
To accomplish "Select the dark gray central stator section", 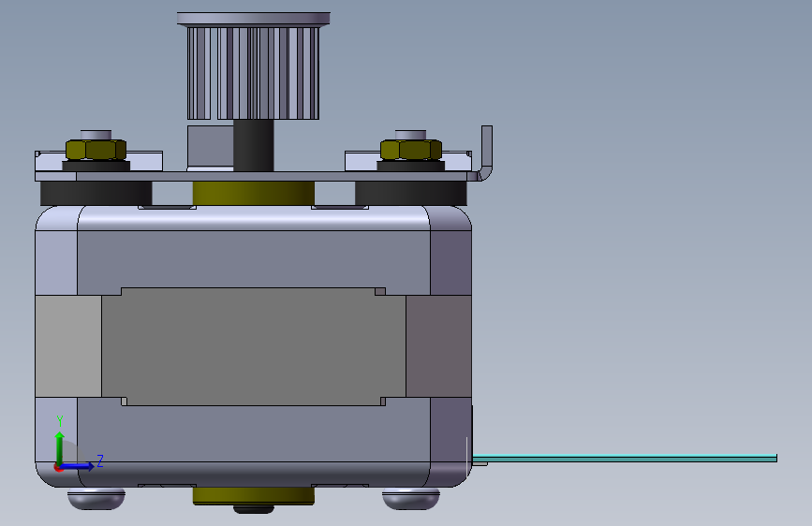I will click(253, 346).
